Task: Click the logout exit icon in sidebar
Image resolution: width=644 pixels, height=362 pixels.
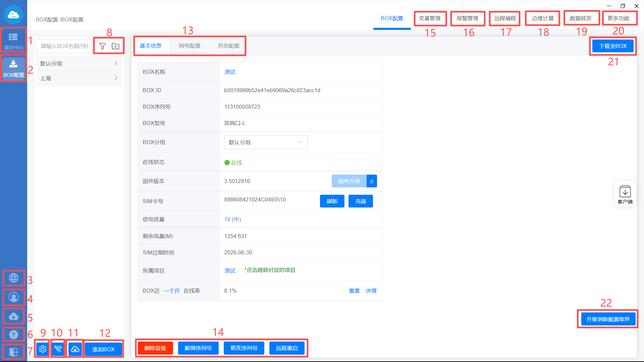Action: (13, 352)
